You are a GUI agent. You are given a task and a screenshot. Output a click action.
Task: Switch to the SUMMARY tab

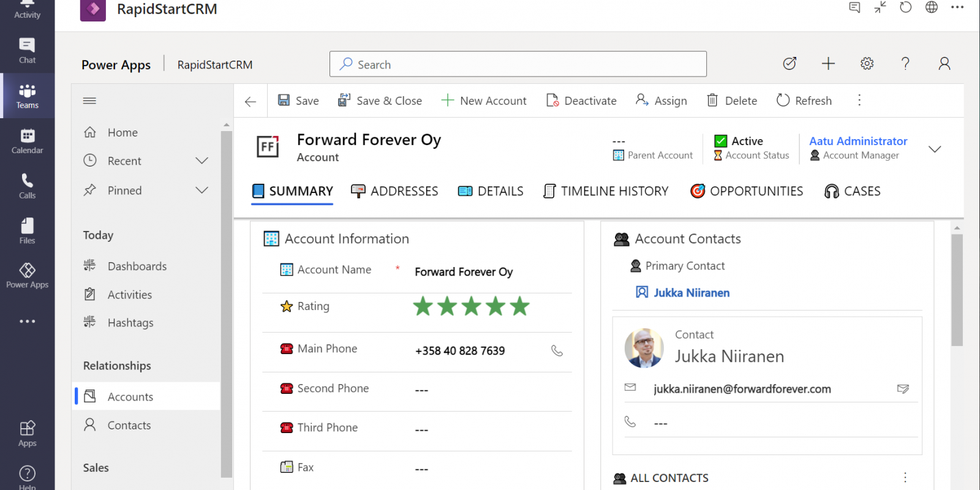pyautogui.click(x=292, y=191)
